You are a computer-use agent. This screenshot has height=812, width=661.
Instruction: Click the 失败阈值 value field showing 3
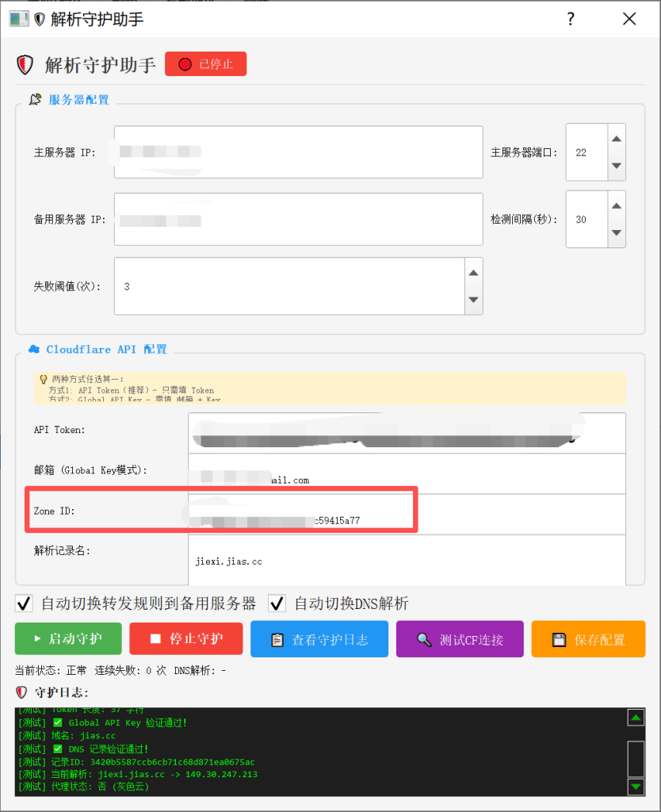click(x=289, y=285)
